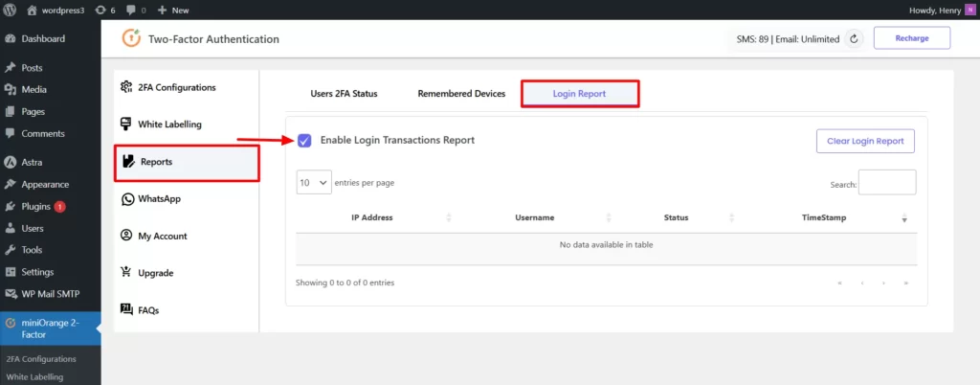Sort the table by the IP Address column arrows

[449, 218]
